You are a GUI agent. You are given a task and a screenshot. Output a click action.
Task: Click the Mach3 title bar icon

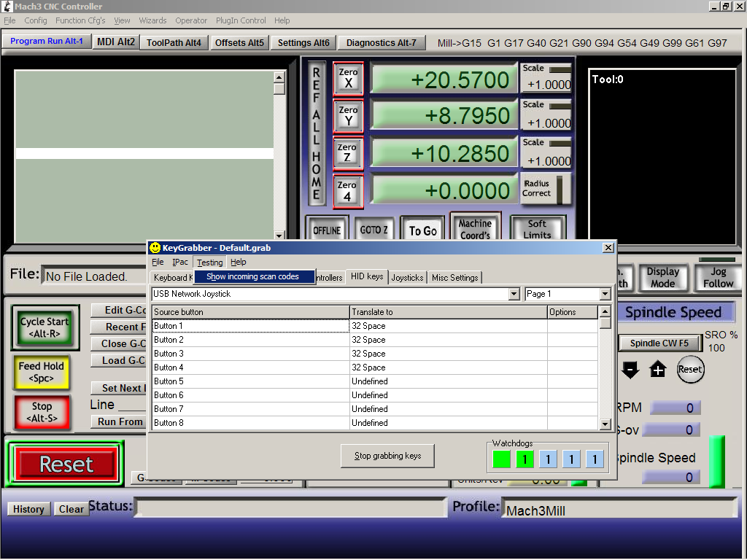point(7,6)
